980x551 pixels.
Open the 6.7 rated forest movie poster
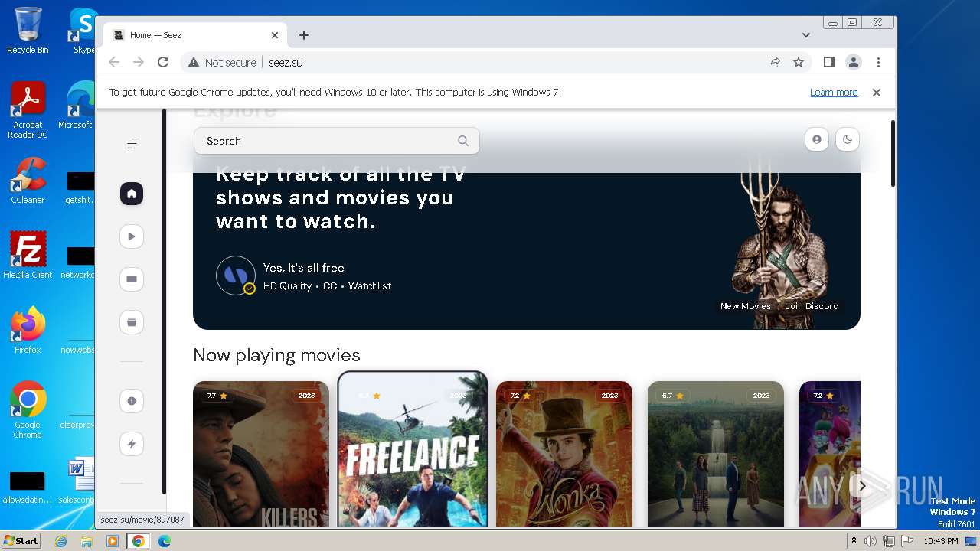coord(716,454)
